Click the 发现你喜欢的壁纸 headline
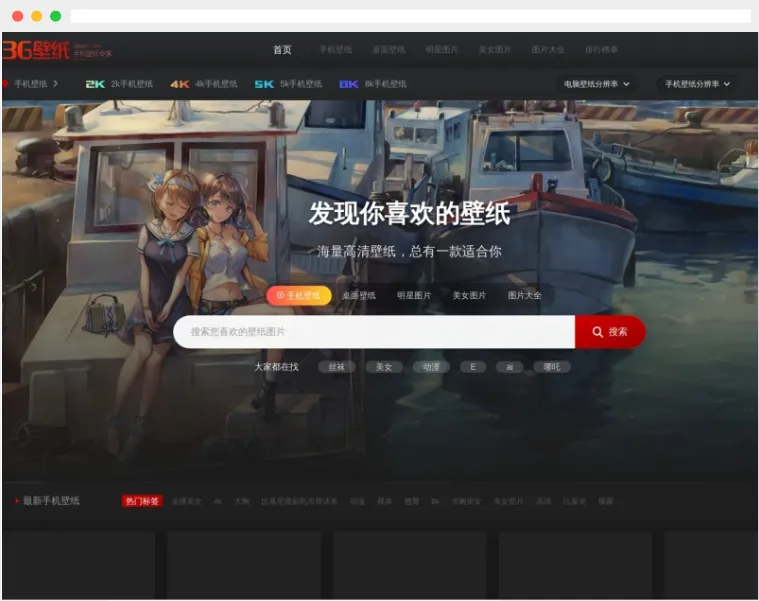The height and width of the screenshot is (601, 759). tap(410, 213)
